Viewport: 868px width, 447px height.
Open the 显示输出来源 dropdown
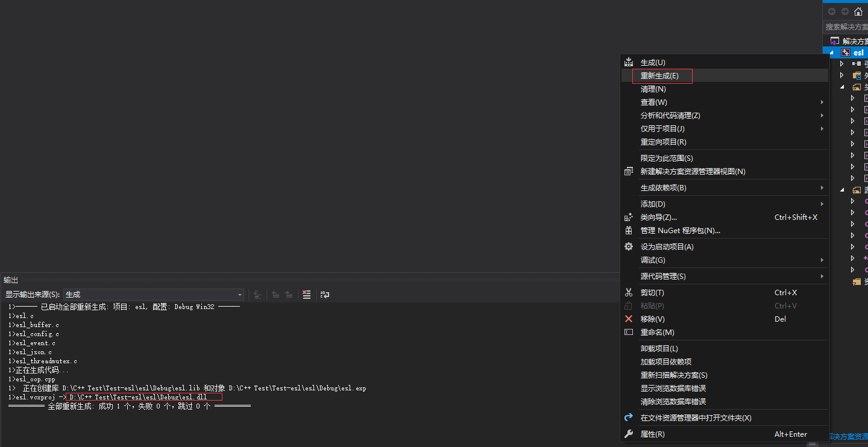[240, 295]
